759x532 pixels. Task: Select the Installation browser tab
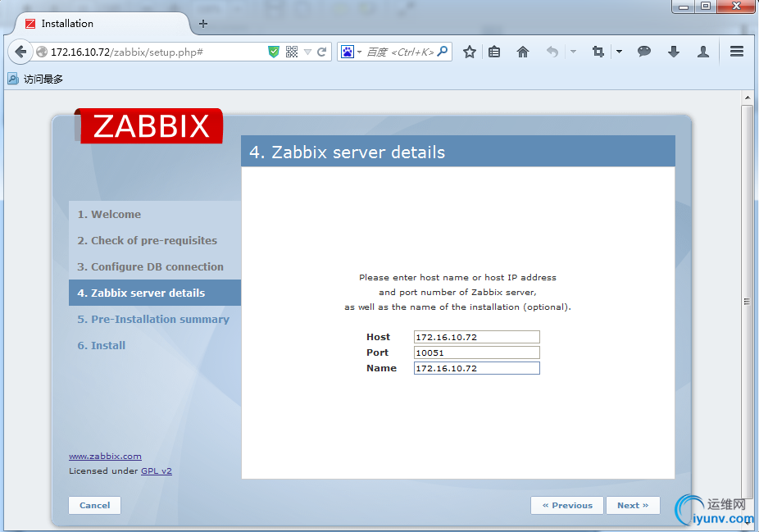coord(102,24)
